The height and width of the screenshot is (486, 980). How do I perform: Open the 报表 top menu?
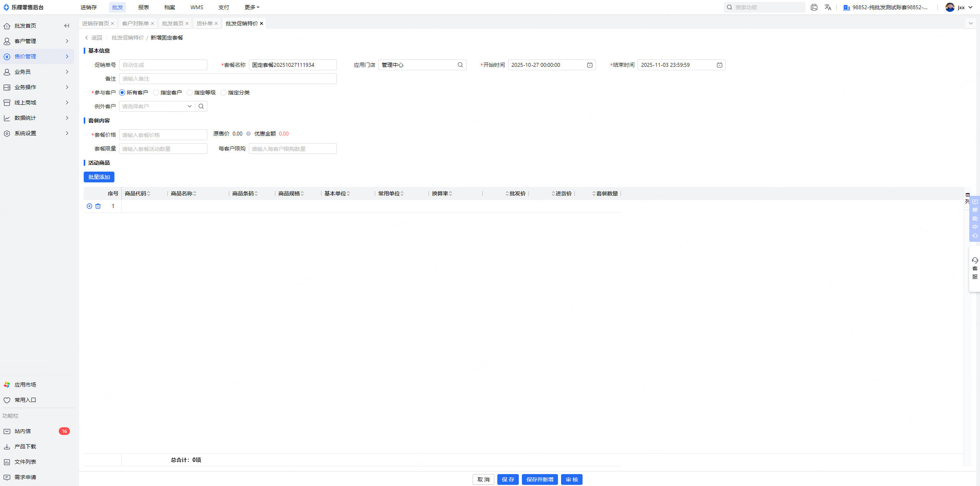(x=143, y=7)
